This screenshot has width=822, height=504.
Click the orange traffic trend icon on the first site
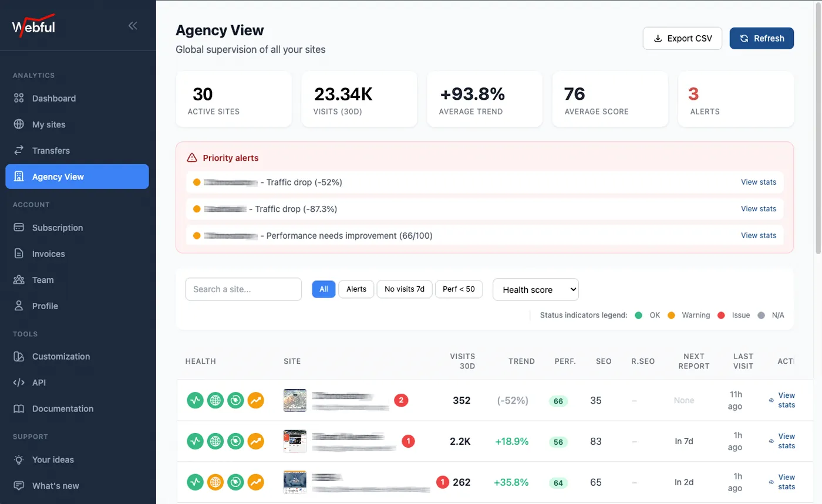coord(255,400)
